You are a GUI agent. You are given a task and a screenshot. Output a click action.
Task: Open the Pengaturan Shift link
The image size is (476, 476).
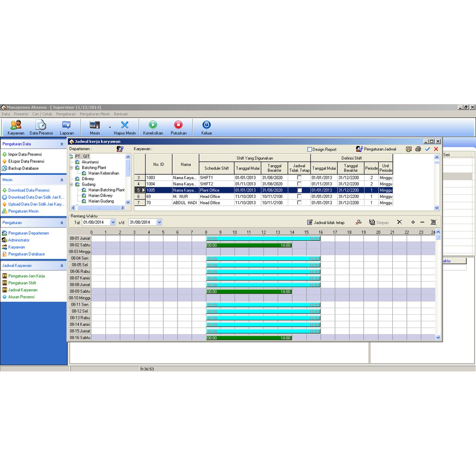tap(22, 283)
